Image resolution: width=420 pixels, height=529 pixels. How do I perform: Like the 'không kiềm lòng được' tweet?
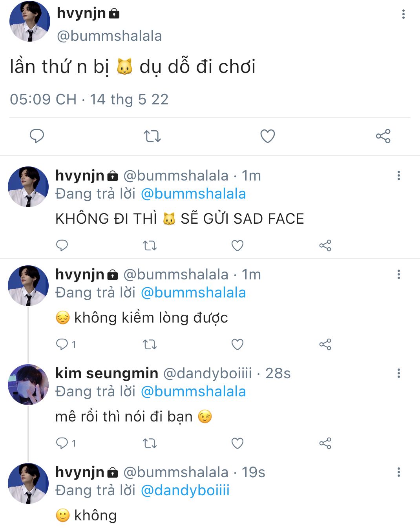coord(237,345)
